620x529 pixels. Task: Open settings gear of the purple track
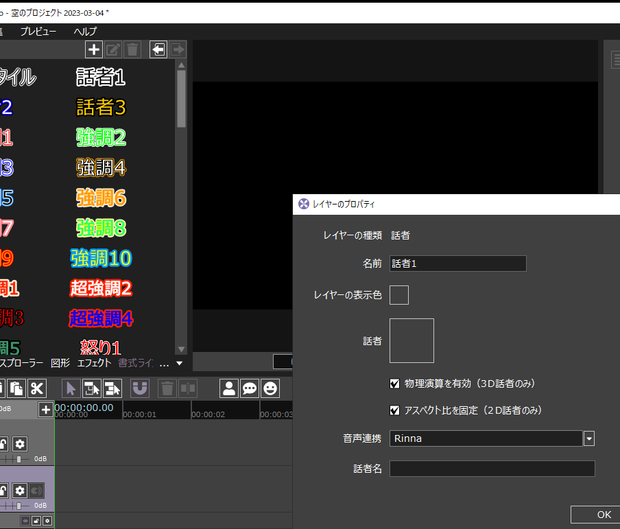point(20,491)
